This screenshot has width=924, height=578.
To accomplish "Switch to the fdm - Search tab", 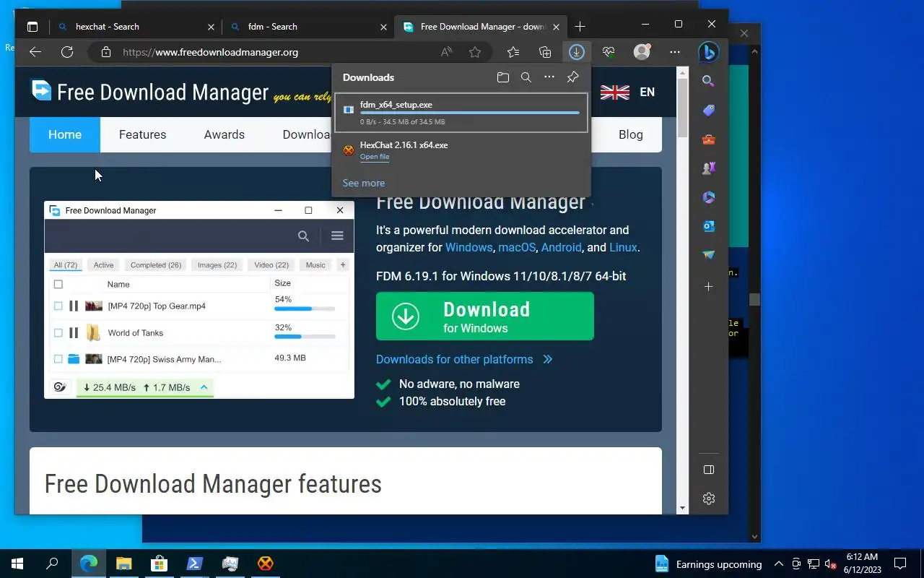I will (x=307, y=27).
